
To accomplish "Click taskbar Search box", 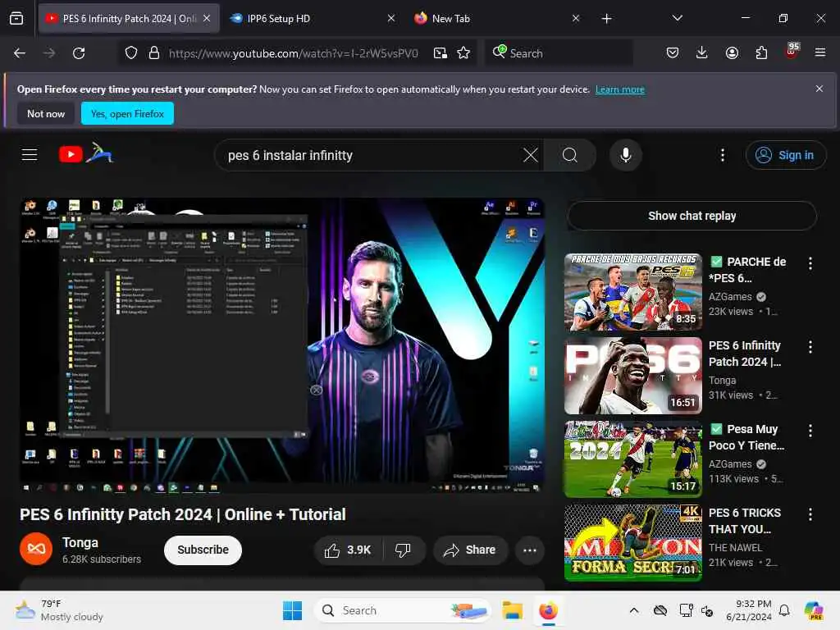I will [x=403, y=610].
